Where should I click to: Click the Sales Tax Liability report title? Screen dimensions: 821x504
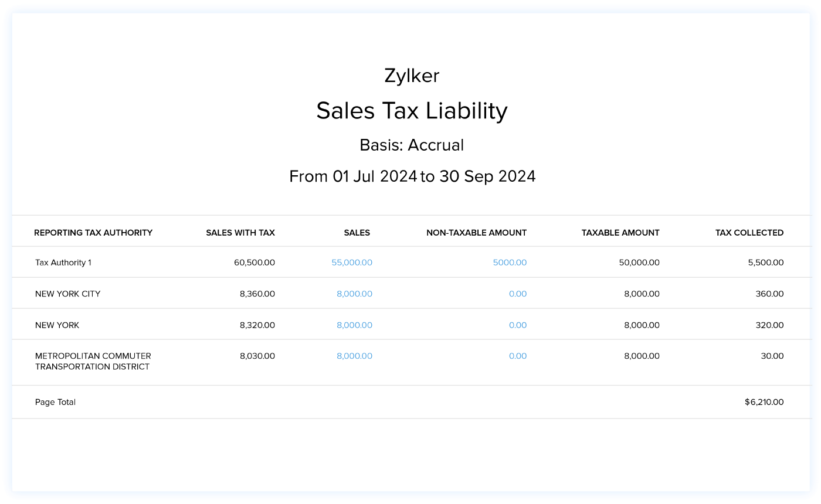click(x=412, y=111)
